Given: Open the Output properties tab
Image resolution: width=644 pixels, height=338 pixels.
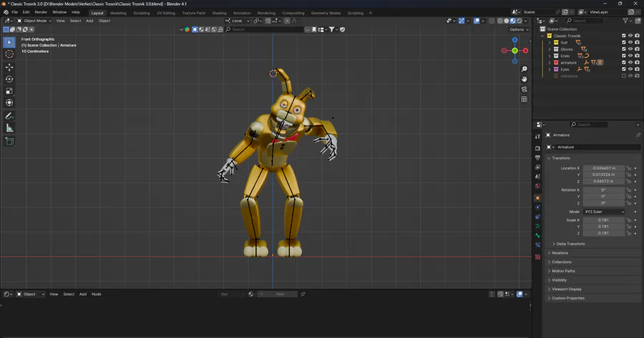Looking at the screenshot, I should [x=537, y=157].
